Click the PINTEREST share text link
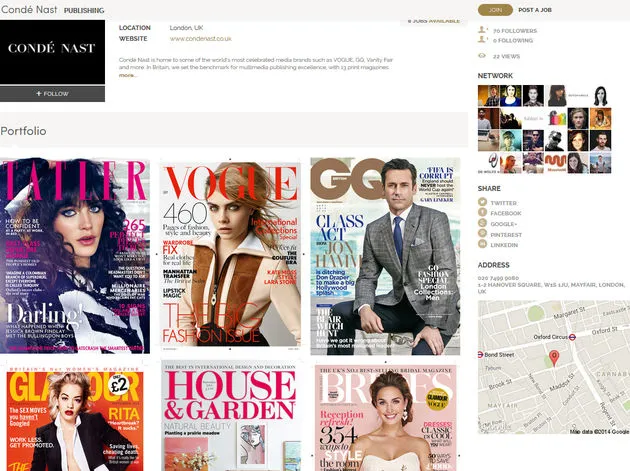The height and width of the screenshot is (471, 630). point(506,235)
